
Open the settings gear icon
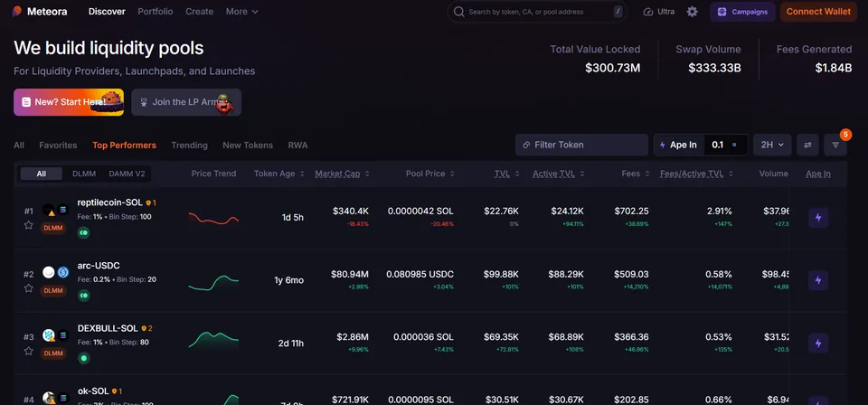click(x=692, y=12)
